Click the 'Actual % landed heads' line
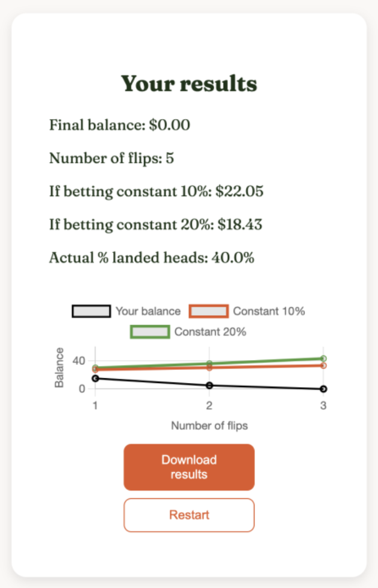The image size is (378, 588). pyautogui.click(x=152, y=258)
